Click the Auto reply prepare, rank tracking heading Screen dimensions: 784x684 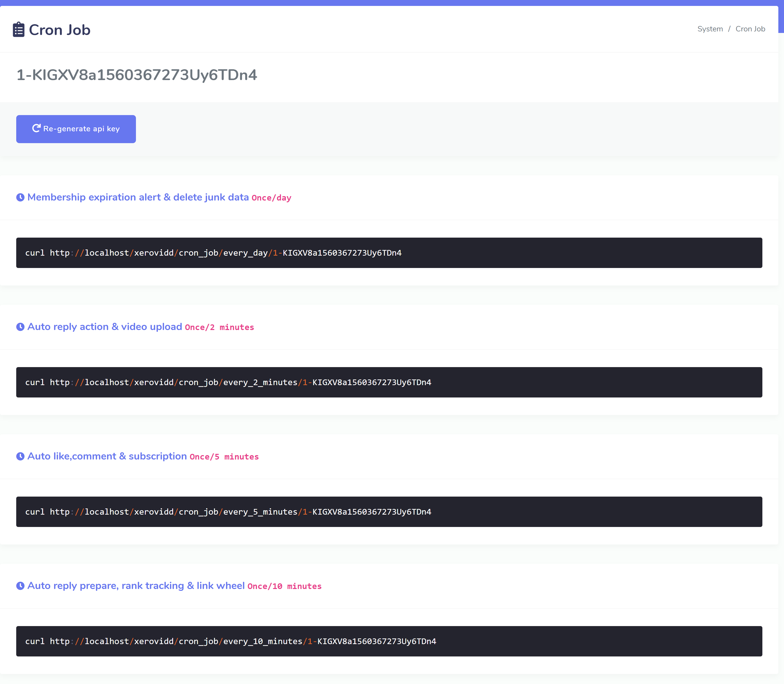pyautogui.click(x=136, y=586)
